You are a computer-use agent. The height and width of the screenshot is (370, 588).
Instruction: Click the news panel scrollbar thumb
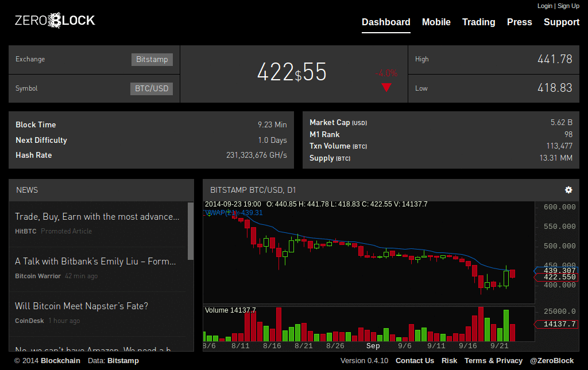[x=191, y=231]
